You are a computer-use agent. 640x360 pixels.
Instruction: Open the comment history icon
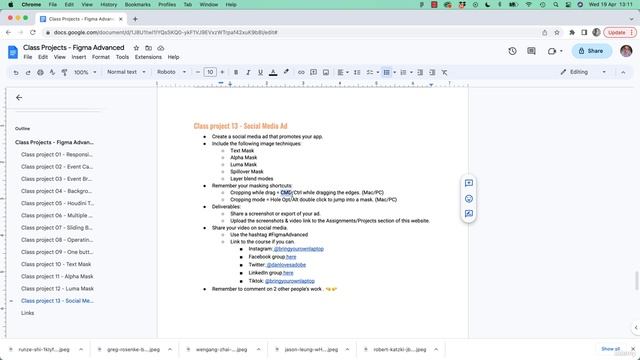coord(531,51)
